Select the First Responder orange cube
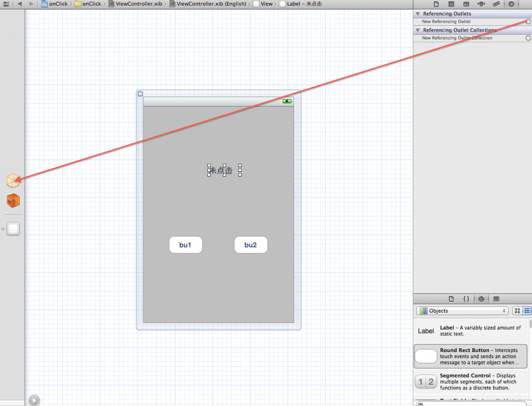 13,200
